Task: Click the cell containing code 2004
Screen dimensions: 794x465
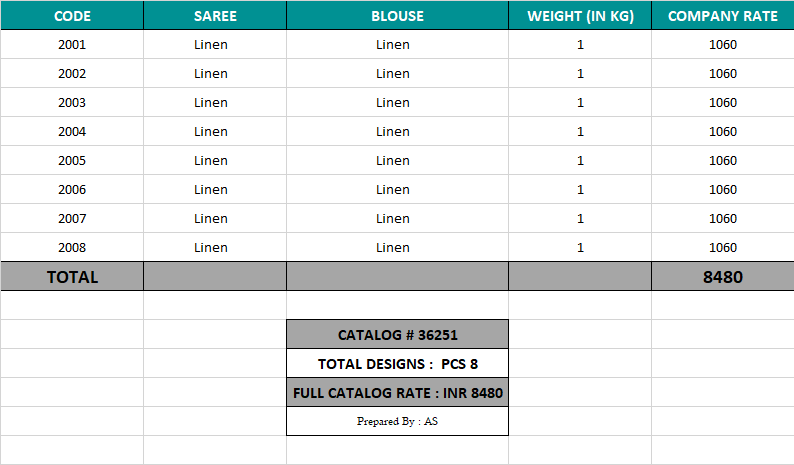Action: tap(72, 131)
